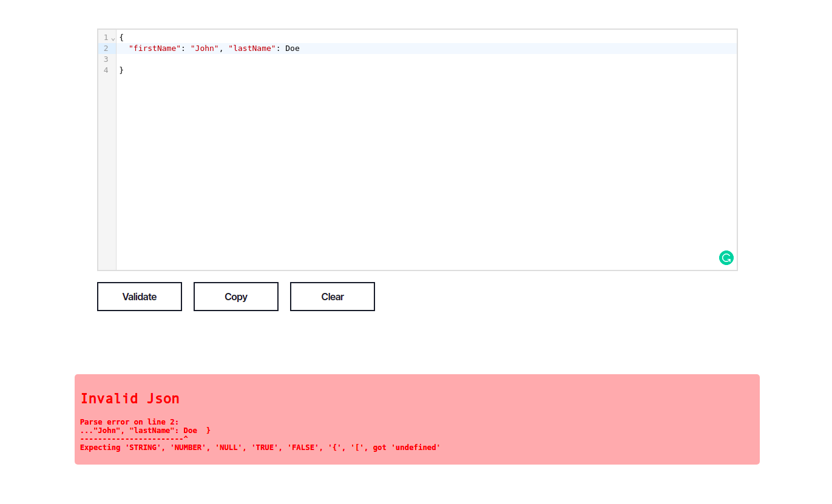Image resolution: width=832 pixels, height=504 pixels.
Task: Select the "firstName" key on line 2
Action: [154, 48]
